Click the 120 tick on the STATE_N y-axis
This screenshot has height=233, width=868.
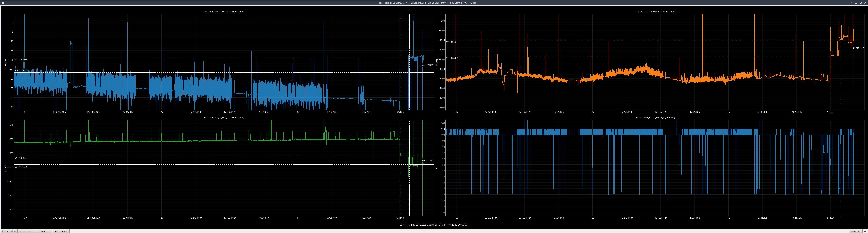[443, 123]
